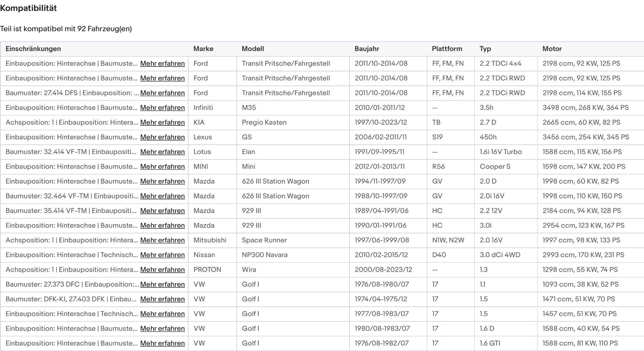
Task: Click the Marke column header
Action: pos(203,49)
